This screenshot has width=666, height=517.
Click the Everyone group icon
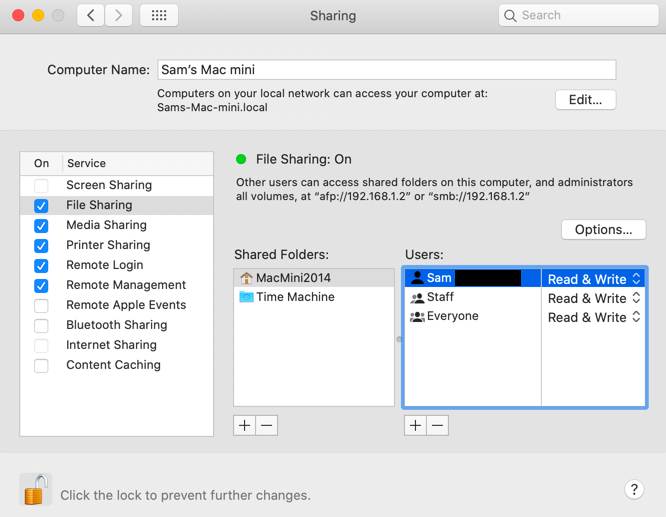click(x=418, y=316)
